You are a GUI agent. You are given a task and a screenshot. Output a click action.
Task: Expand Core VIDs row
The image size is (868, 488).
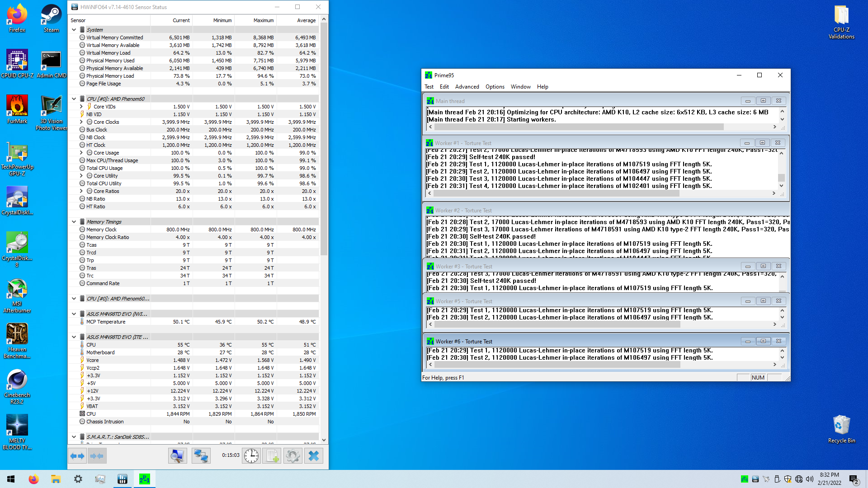[x=81, y=107]
